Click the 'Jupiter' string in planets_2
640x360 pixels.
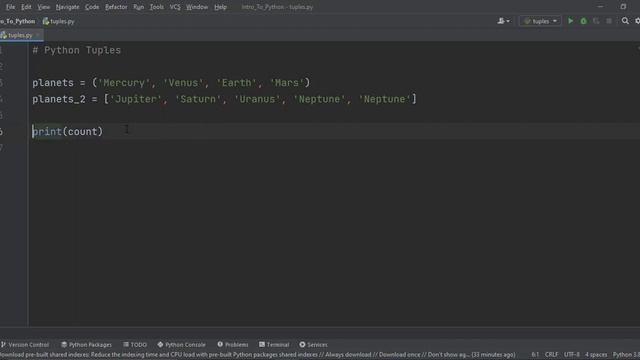point(136,99)
